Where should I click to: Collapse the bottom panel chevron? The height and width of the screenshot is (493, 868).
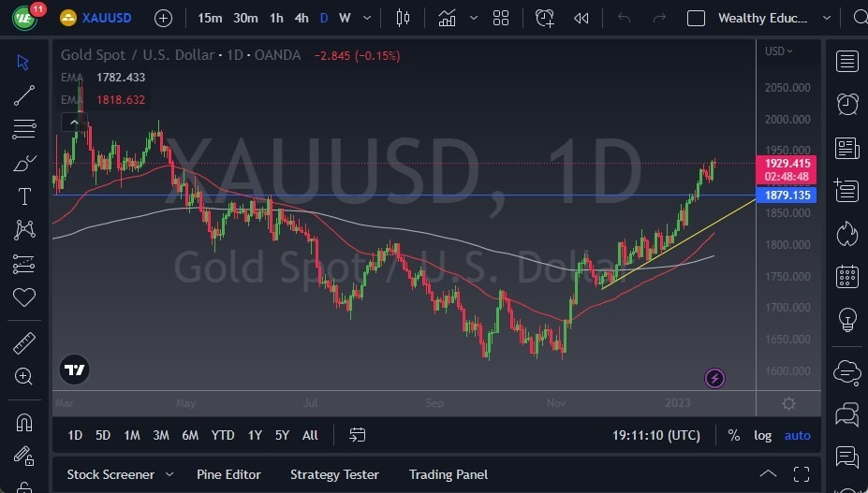tap(768, 474)
